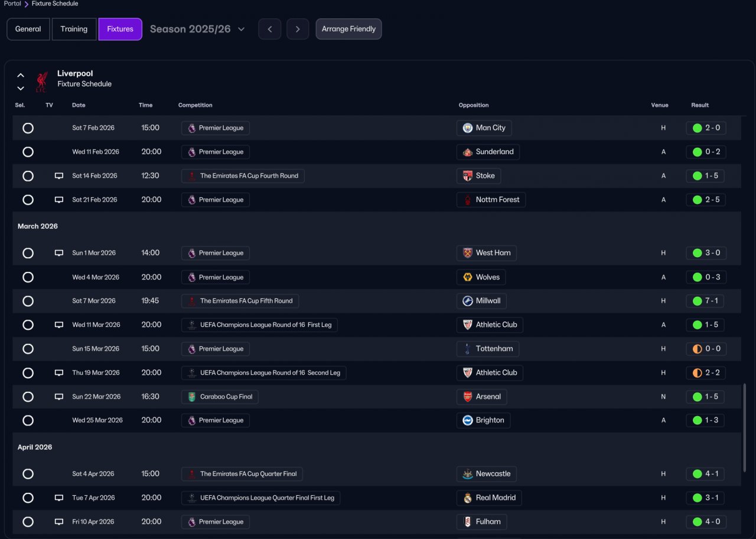Select the Newcastle fixture radio button

(28, 474)
